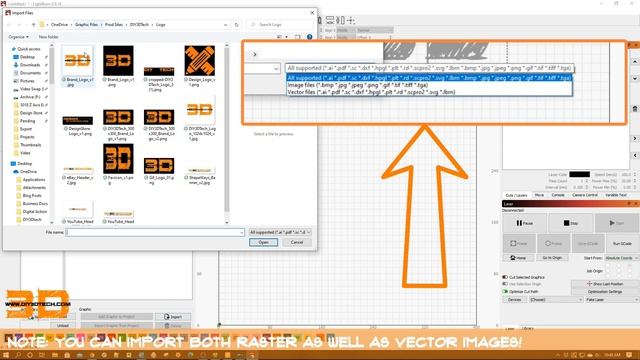640x360 pixels.
Task: Switch to Camera Control tab
Action: pyautogui.click(x=584, y=196)
